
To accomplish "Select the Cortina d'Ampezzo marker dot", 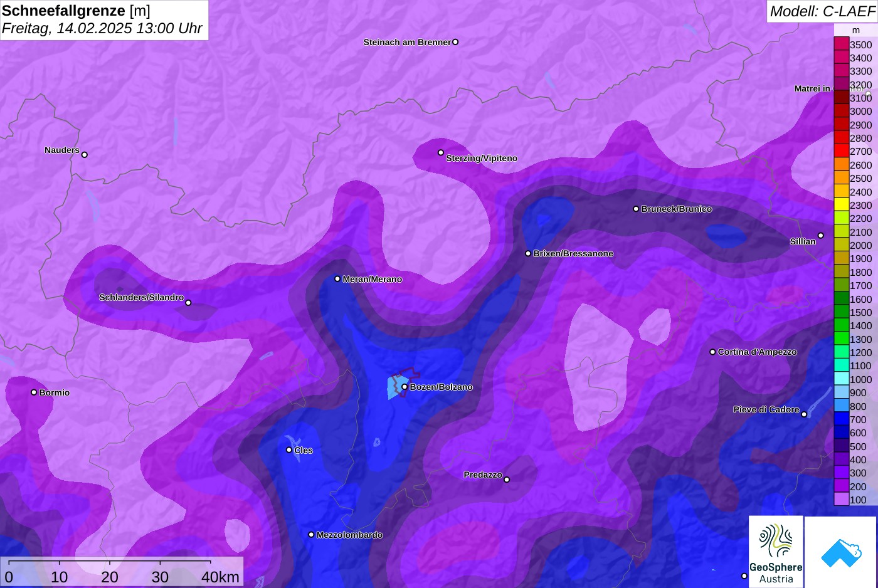I will 712,352.
